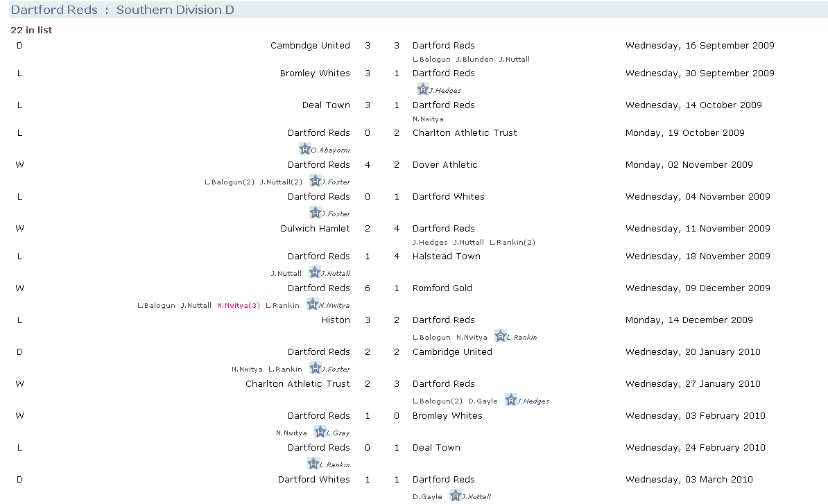This screenshot has height=504, width=828.
Task: Click the home score 6 in the Romford Gold match
Action: click(x=368, y=288)
